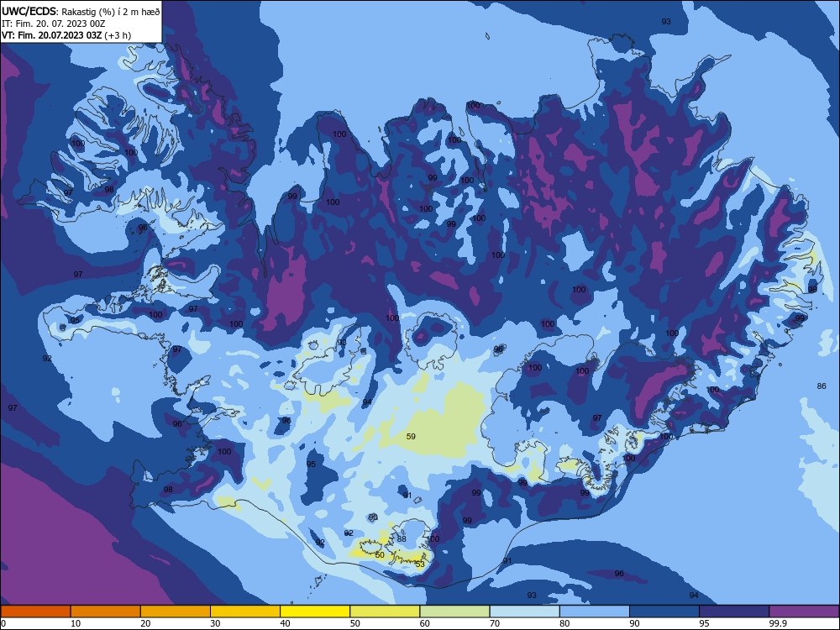Click the map value '59' in the highlands
The width and height of the screenshot is (840, 630).
(x=411, y=437)
